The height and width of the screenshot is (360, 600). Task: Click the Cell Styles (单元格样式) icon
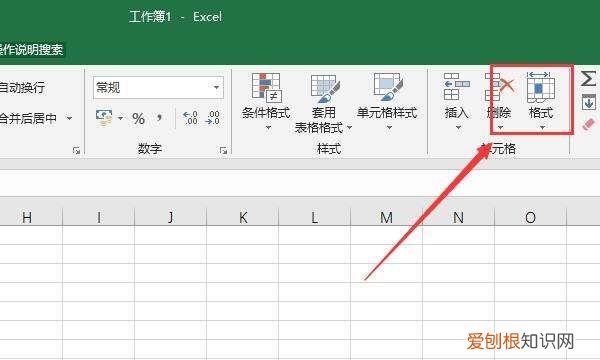click(x=388, y=88)
